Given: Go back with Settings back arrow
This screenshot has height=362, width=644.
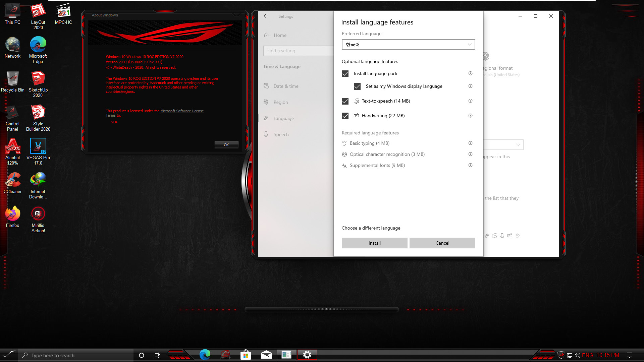Looking at the screenshot, I should tap(266, 16).
